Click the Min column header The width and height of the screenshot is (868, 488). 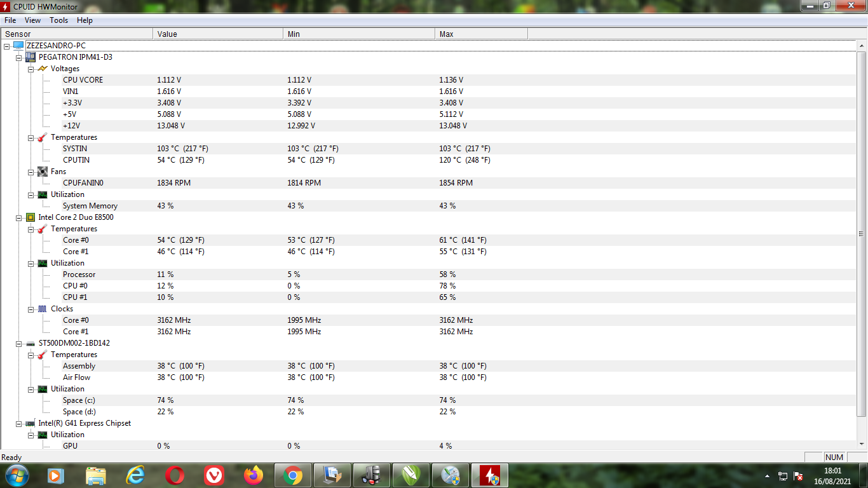[359, 34]
